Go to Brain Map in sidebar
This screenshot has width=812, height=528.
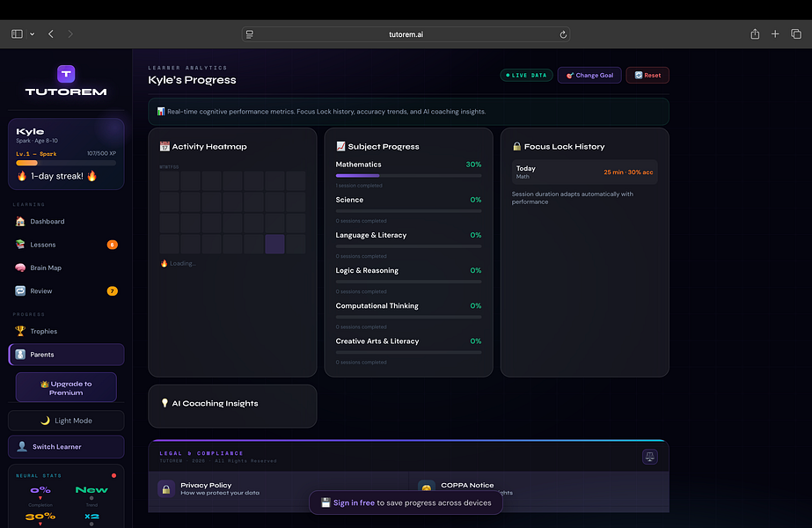(x=66, y=268)
